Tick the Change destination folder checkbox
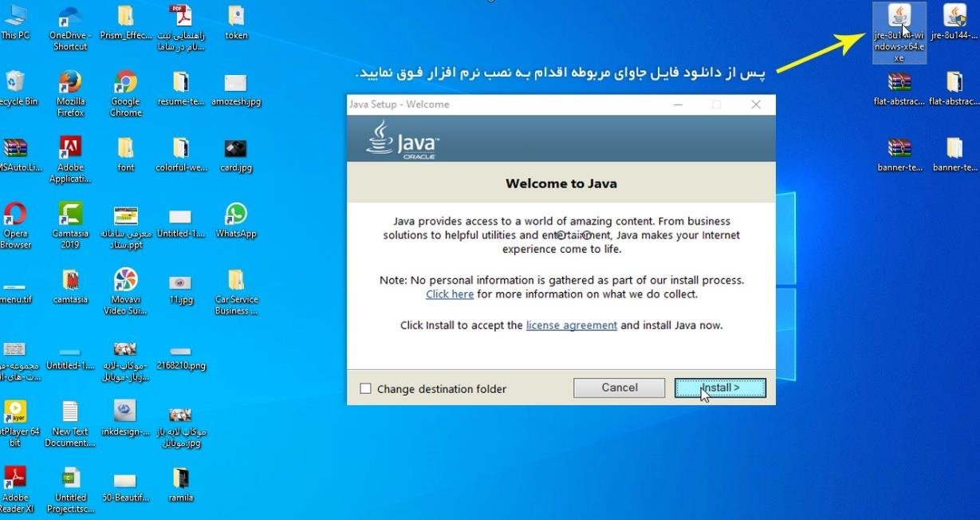980x520 pixels. click(x=365, y=388)
